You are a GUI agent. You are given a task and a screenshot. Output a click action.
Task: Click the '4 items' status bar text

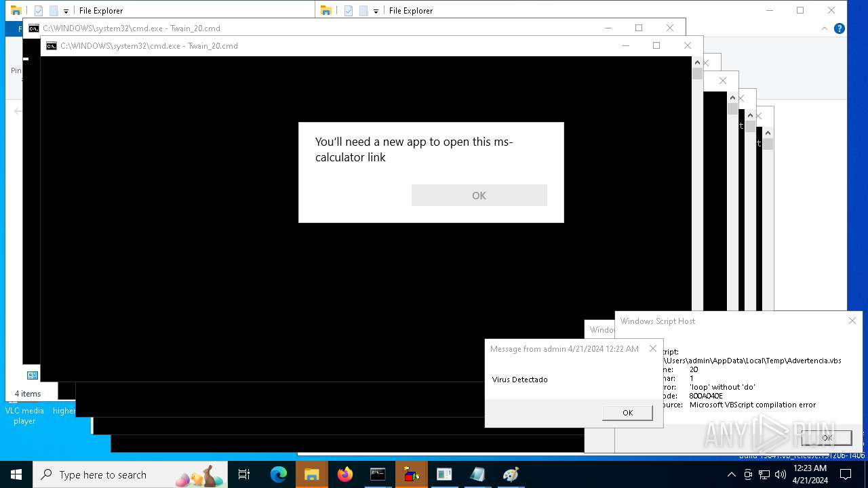pos(28,393)
